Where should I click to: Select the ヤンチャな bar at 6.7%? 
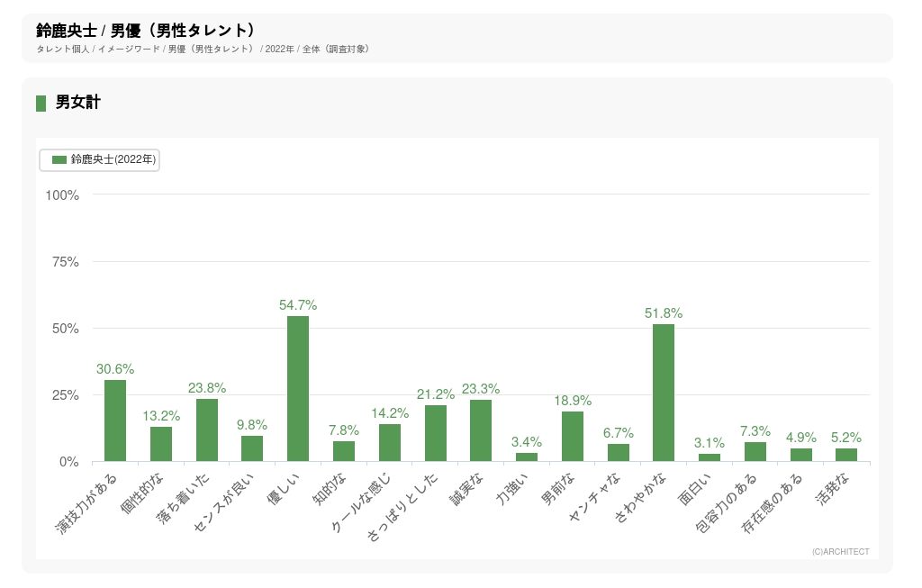pos(619,453)
